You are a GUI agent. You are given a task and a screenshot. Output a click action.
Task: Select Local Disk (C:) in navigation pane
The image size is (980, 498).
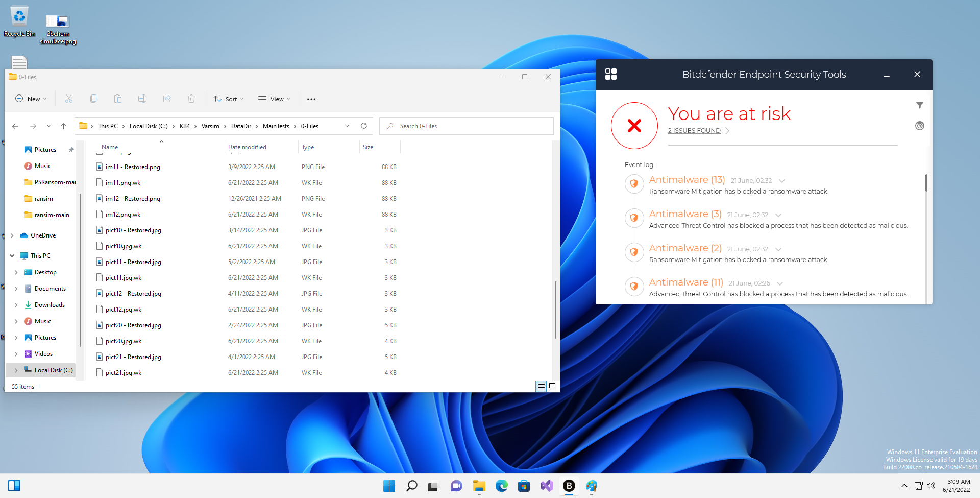(x=41, y=370)
